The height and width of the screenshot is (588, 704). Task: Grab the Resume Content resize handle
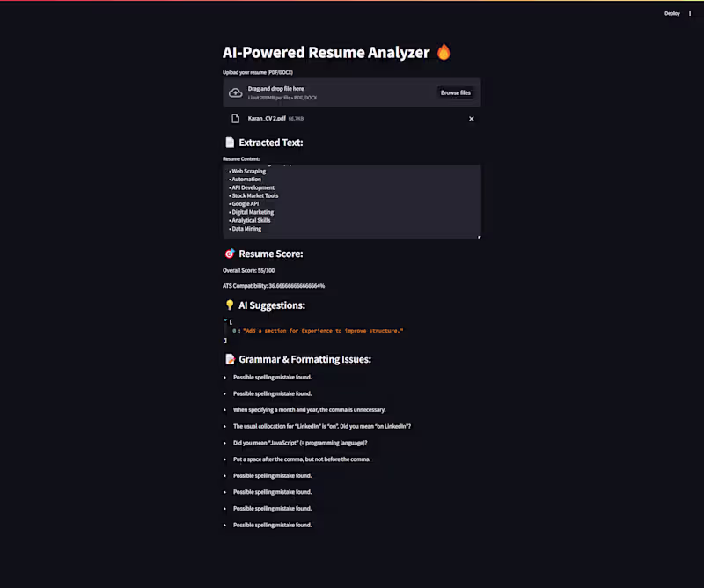coord(479,236)
